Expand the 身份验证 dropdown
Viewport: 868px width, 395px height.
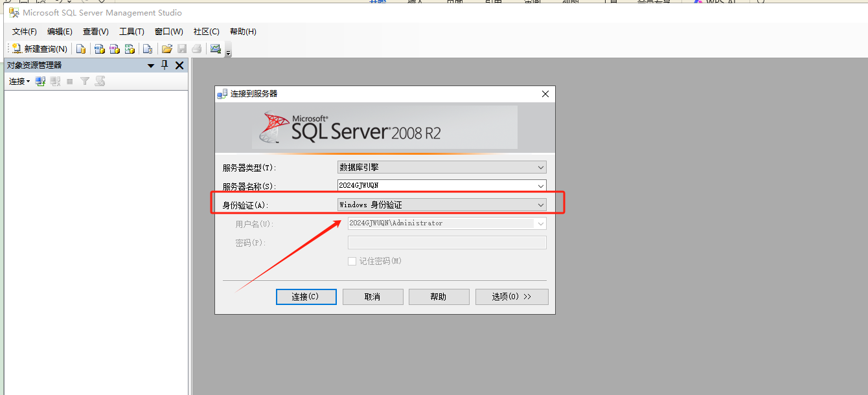click(541, 205)
